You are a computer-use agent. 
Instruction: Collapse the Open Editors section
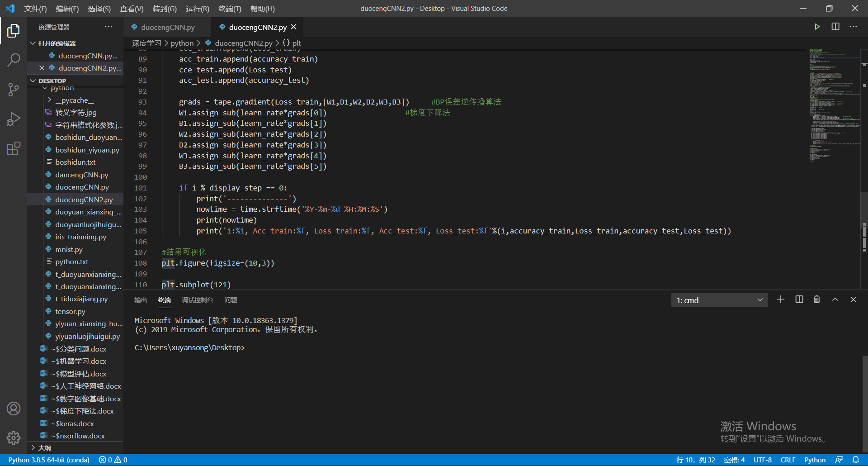[x=33, y=43]
